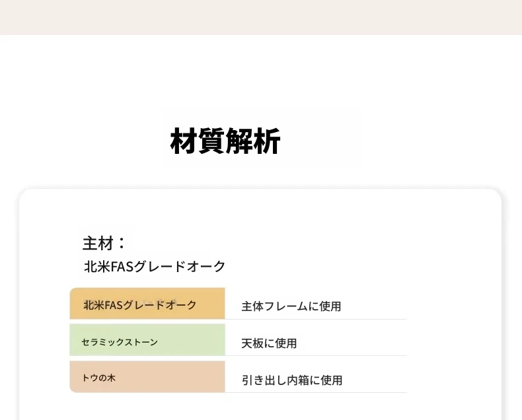This screenshot has height=420, width=522.
Task: Click the rounded top-left corner of card
Action: coord(25,195)
